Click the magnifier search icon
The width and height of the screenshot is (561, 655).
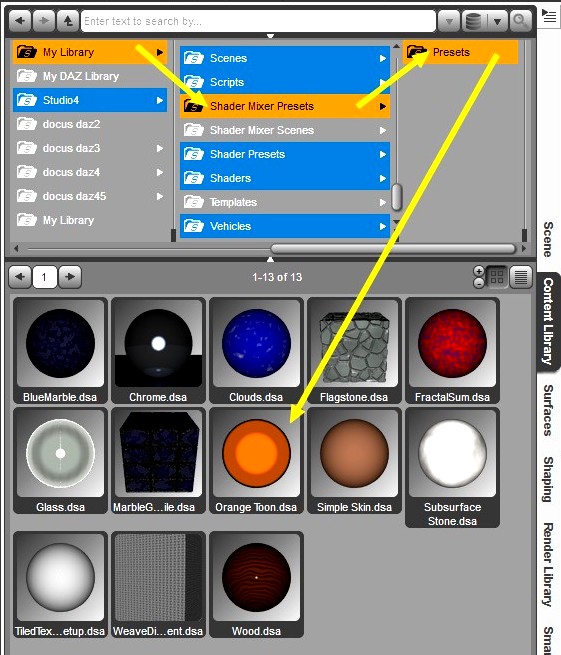(x=520, y=20)
